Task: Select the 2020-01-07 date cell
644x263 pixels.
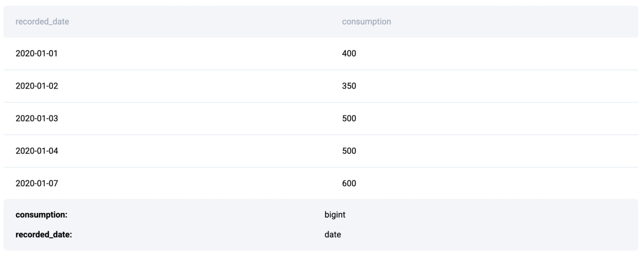Action: pos(37,183)
